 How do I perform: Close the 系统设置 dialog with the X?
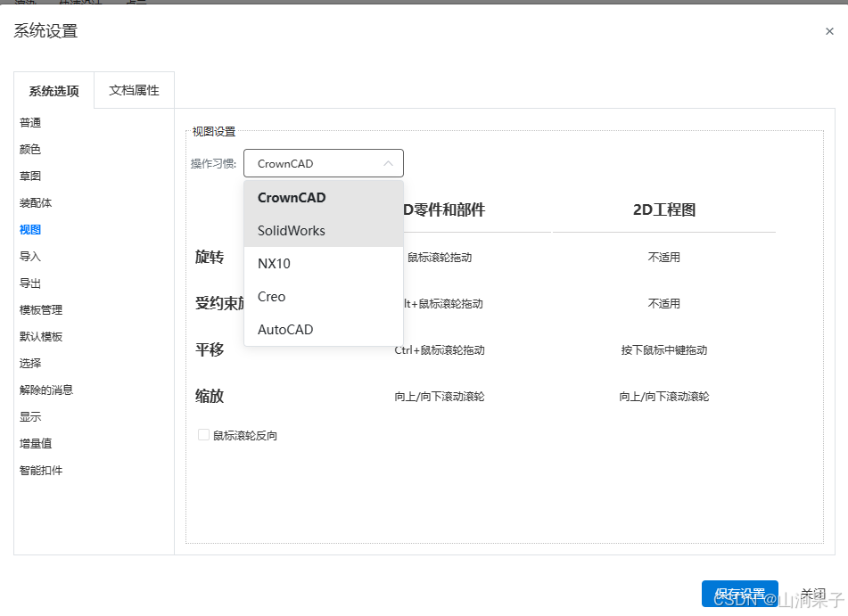click(829, 31)
